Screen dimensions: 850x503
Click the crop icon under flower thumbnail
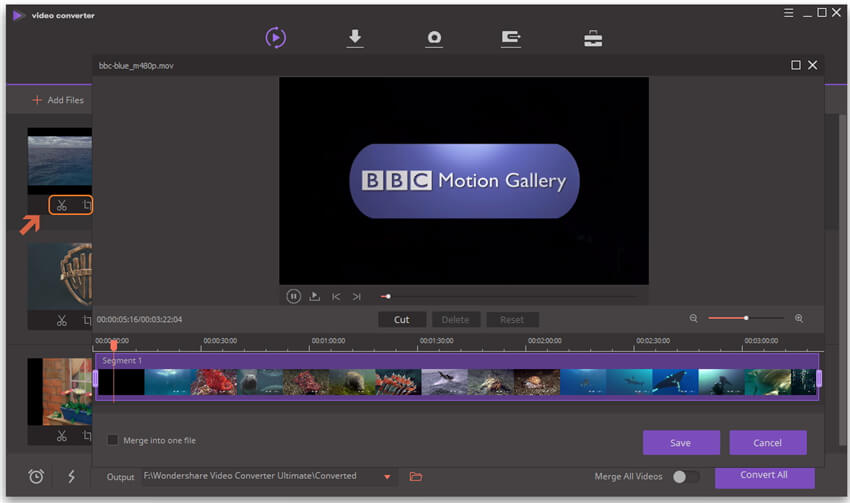coord(87,435)
